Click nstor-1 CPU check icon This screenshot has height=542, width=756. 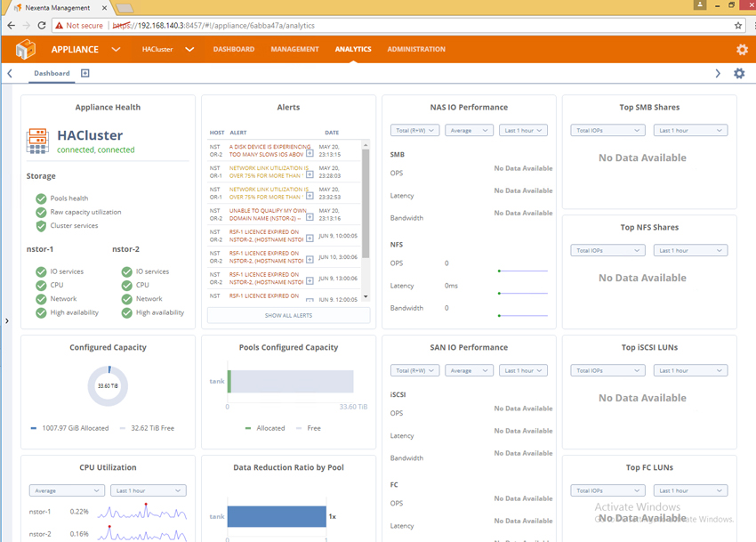coord(41,285)
